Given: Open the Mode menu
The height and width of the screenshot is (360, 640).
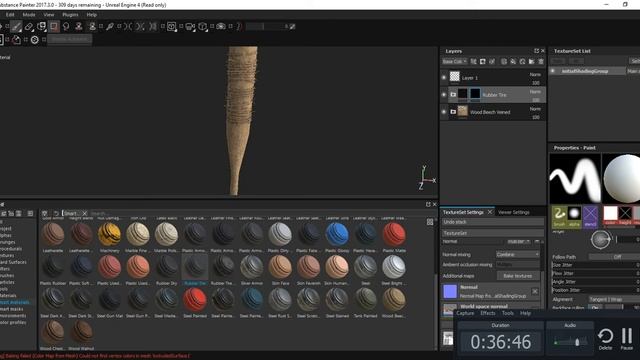Looking at the screenshot, I should coord(29,15).
